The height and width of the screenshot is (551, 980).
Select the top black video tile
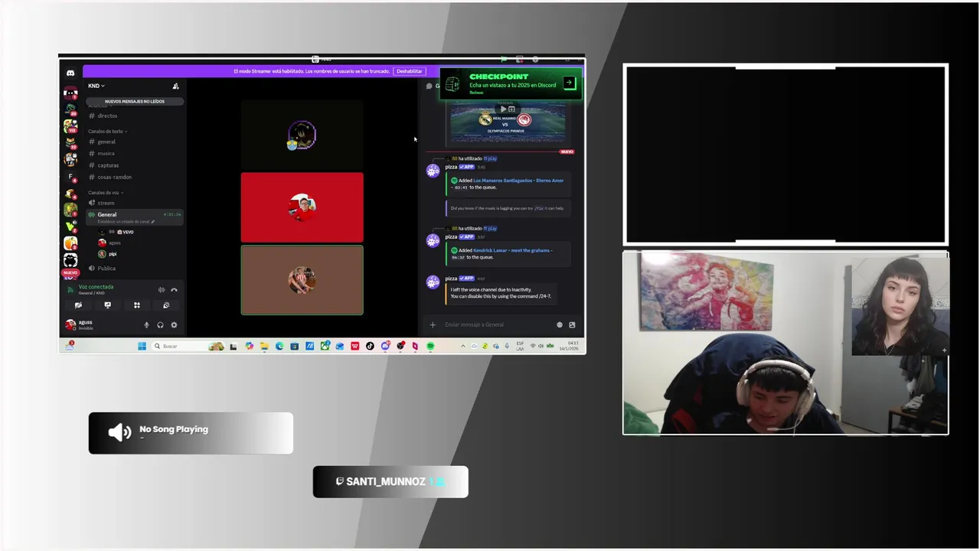tap(302, 135)
